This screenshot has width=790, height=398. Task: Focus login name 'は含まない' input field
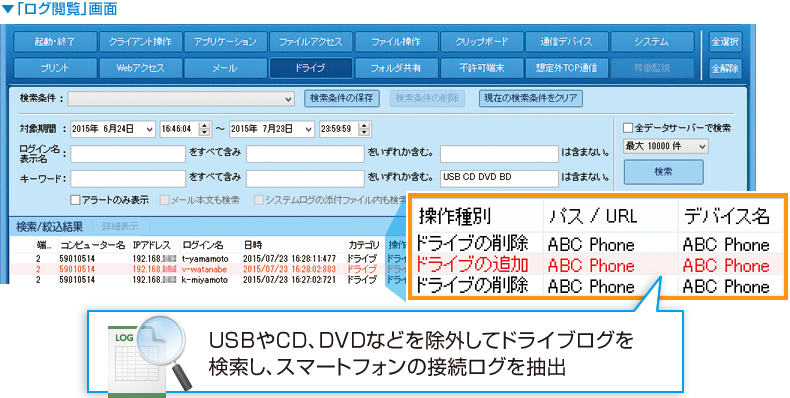[x=499, y=154]
